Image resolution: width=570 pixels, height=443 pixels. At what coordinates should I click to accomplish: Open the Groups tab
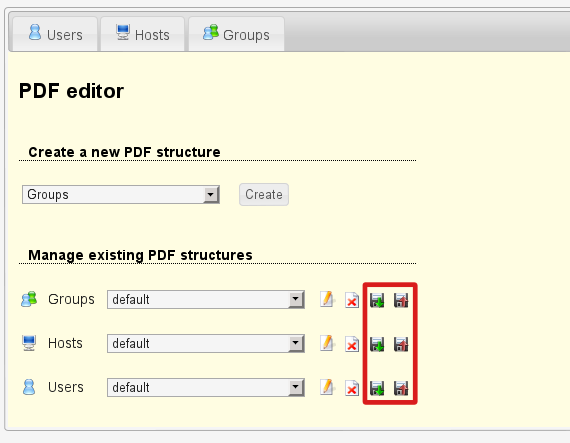tap(236, 34)
